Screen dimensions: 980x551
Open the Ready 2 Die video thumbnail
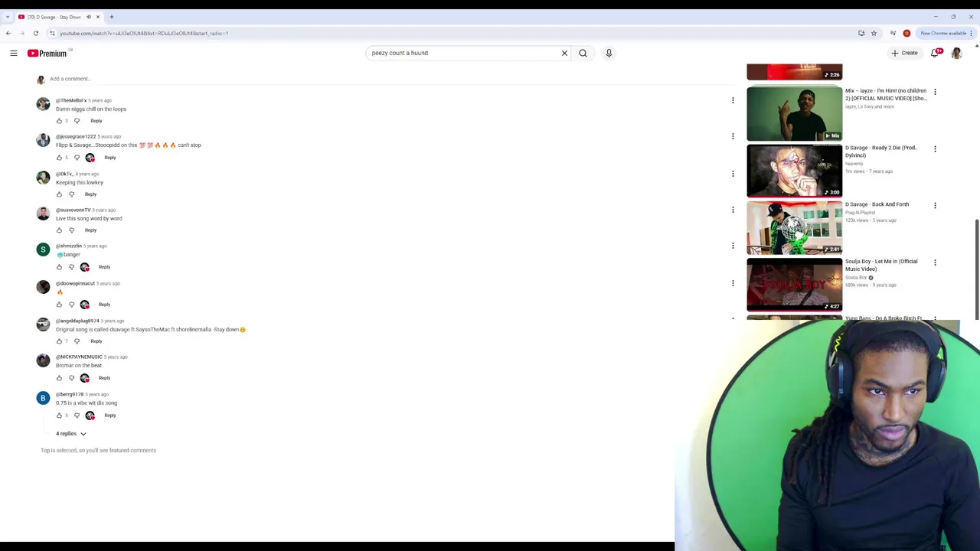[x=795, y=171]
